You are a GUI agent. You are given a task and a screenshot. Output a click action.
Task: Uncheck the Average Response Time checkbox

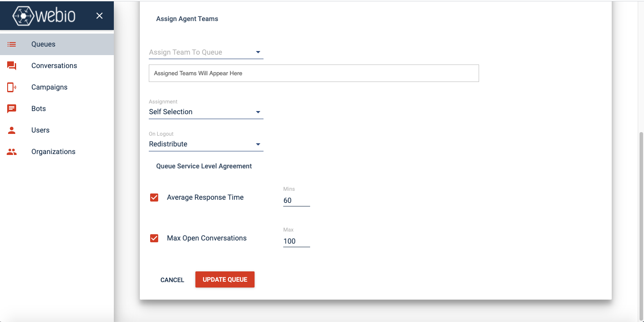154,197
